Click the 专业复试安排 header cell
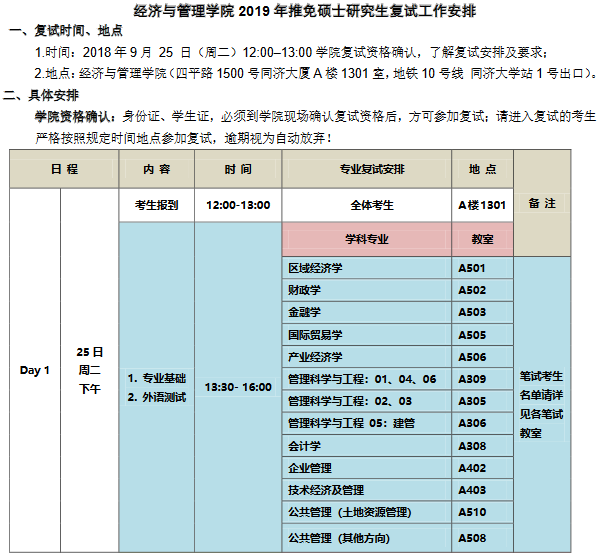The height and width of the screenshot is (553, 601). click(366, 170)
